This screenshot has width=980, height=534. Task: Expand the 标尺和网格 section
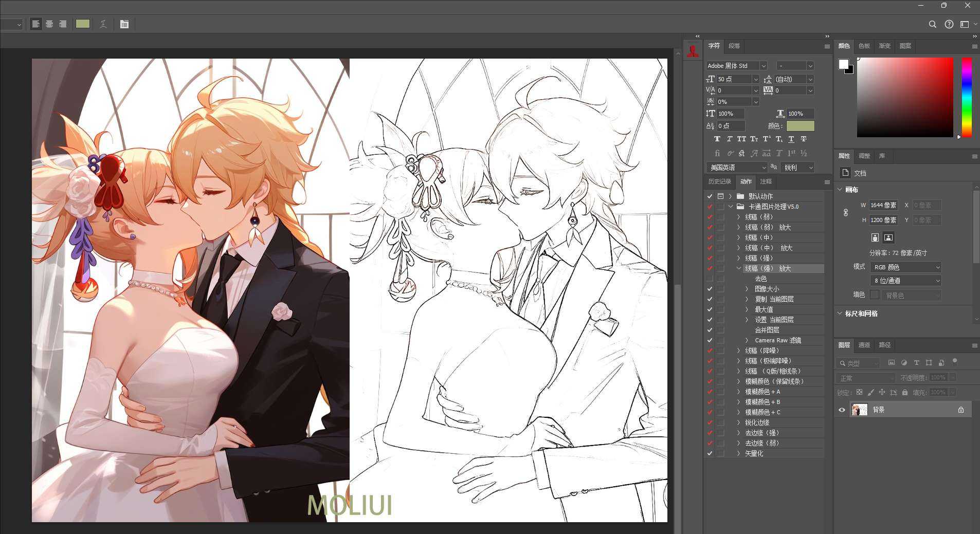click(x=840, y=314)
